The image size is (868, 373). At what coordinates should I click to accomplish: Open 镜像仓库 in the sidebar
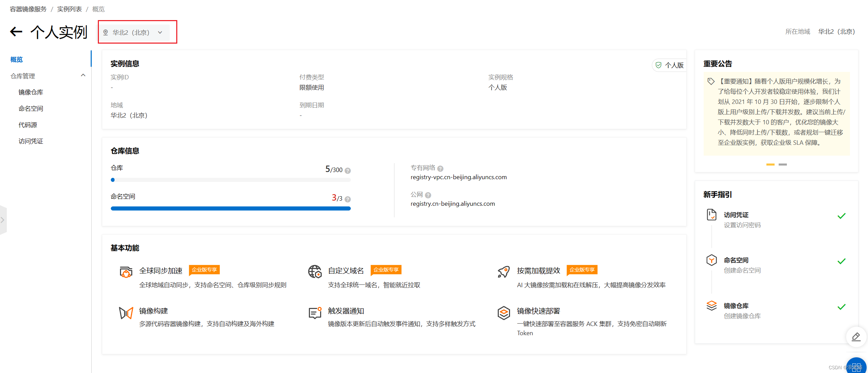(x=31, y=92)
